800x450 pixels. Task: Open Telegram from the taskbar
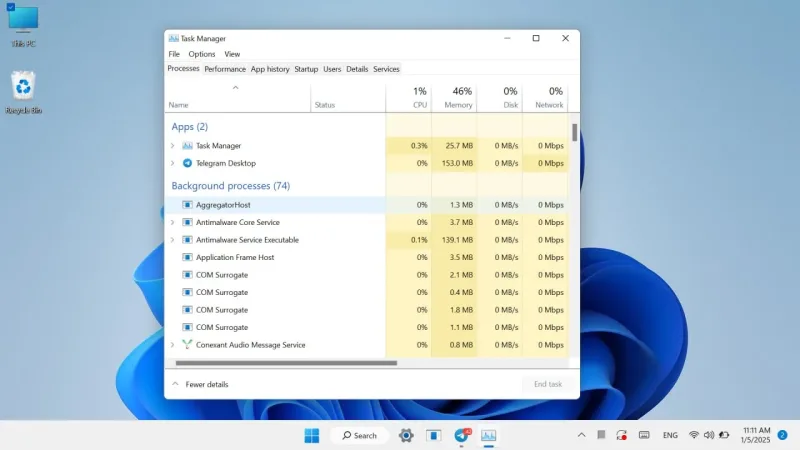(462, 435)
